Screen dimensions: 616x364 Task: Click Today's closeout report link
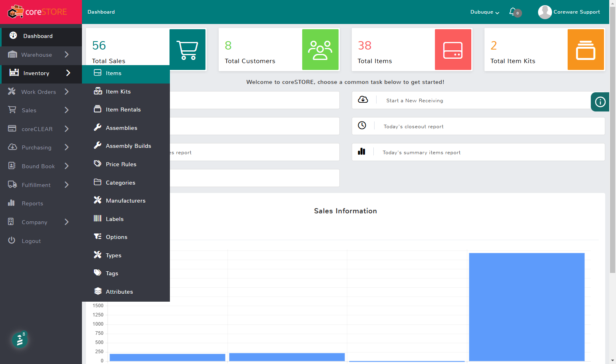[x=414, y=127]
